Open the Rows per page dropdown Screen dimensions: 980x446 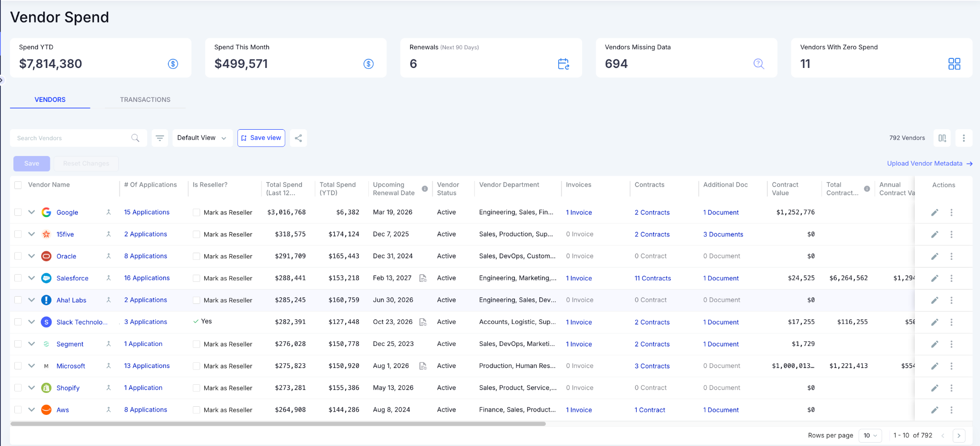870,435
